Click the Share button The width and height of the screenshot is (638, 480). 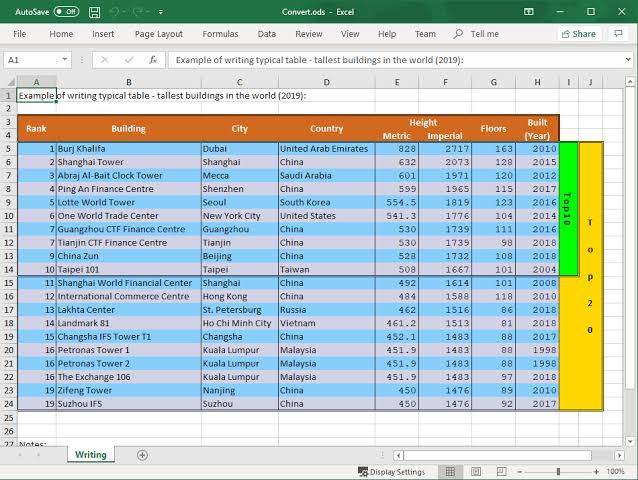click(x=579, y=34)
